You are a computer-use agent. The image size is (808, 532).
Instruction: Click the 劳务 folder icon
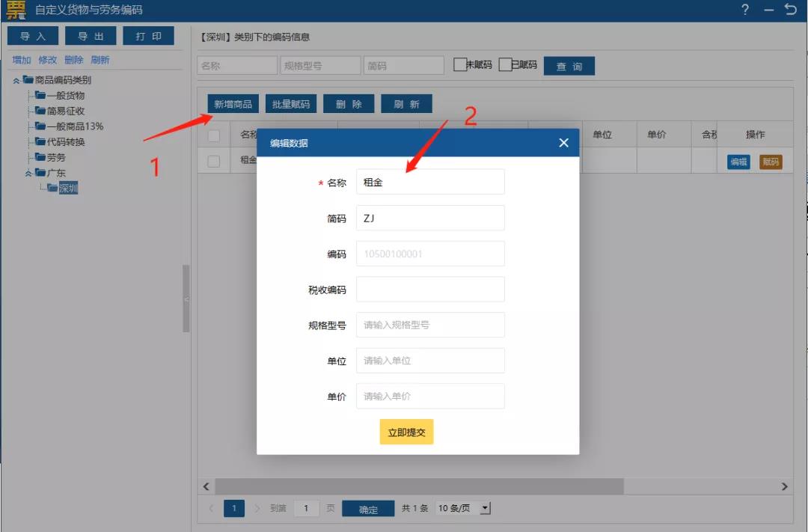tap(40, 156)
